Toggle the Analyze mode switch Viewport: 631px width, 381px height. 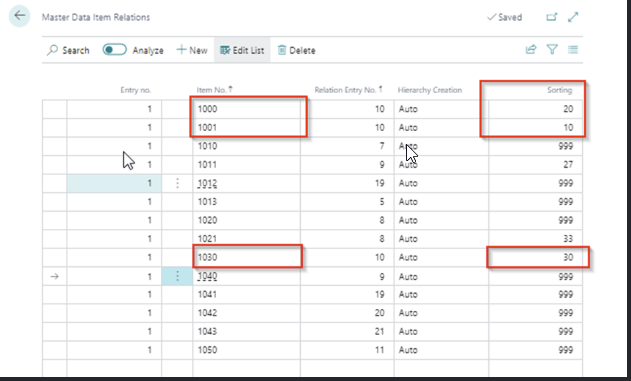point(114,49)
